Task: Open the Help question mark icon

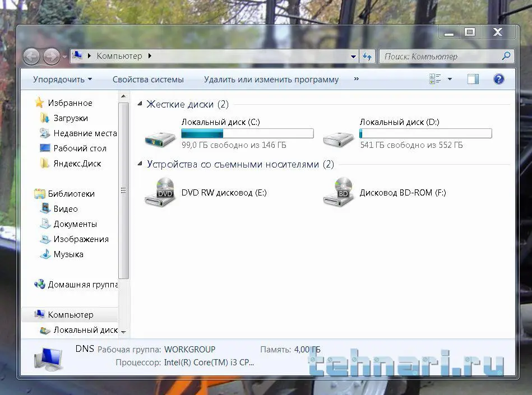Action: [x=498, y=79]
